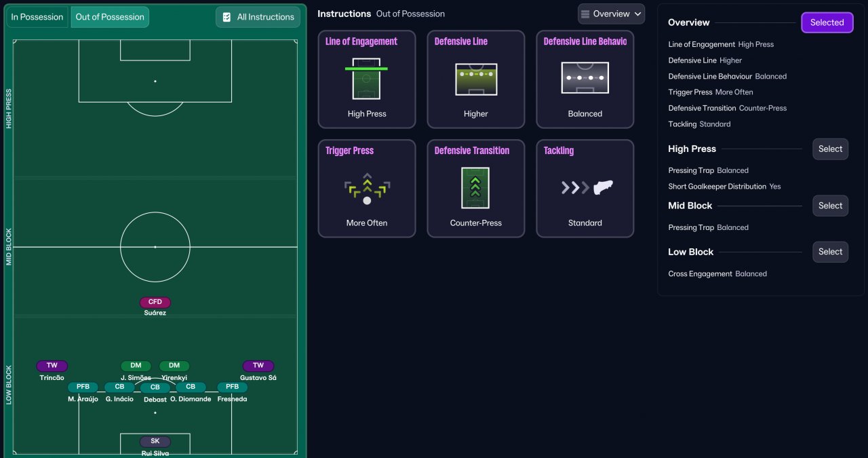
Task: Click Pressing Trap Balanced under High Press
Action: [709, 171]
